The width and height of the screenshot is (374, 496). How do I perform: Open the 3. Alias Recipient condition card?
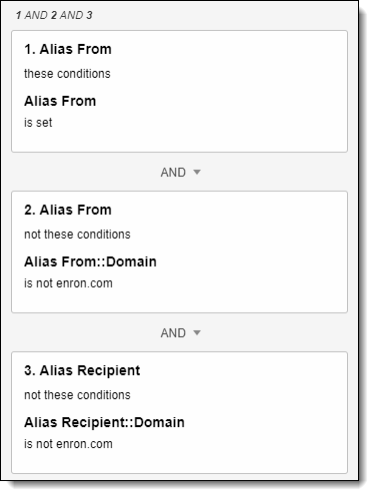179,412
